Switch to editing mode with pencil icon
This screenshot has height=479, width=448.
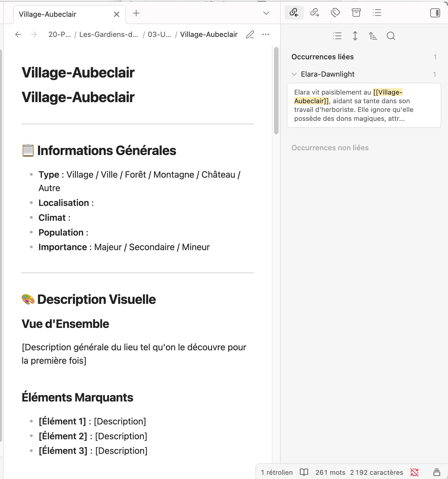coord(250,34)
